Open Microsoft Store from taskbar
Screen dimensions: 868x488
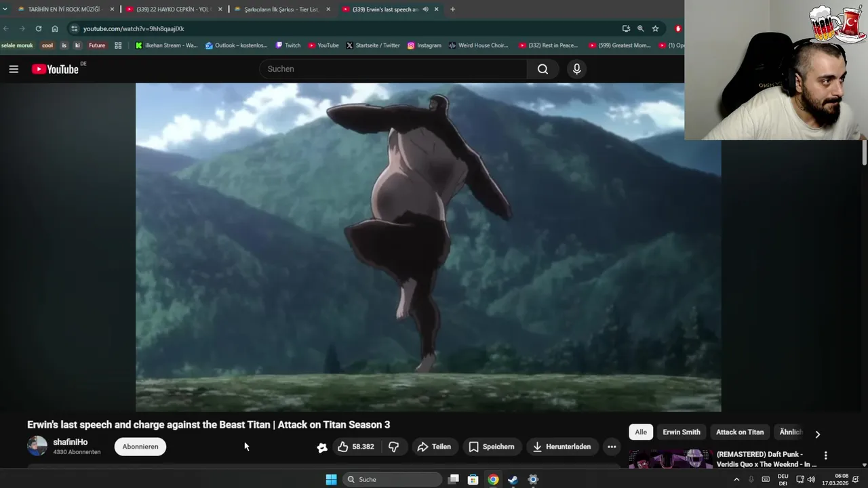tap(473, 479)
